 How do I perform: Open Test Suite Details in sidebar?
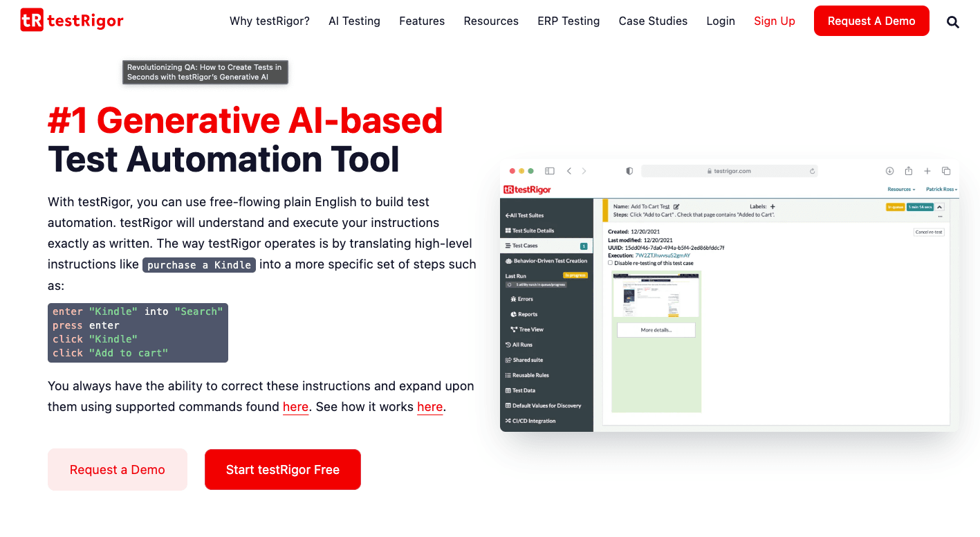530,230
